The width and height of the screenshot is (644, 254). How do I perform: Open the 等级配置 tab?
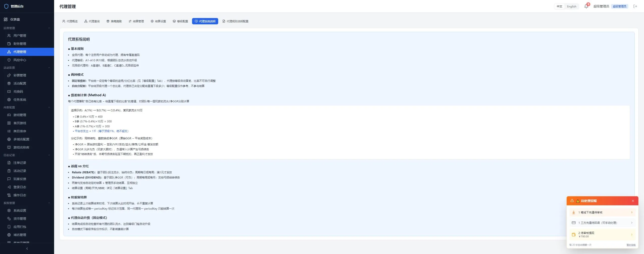(x=180, y=21)
